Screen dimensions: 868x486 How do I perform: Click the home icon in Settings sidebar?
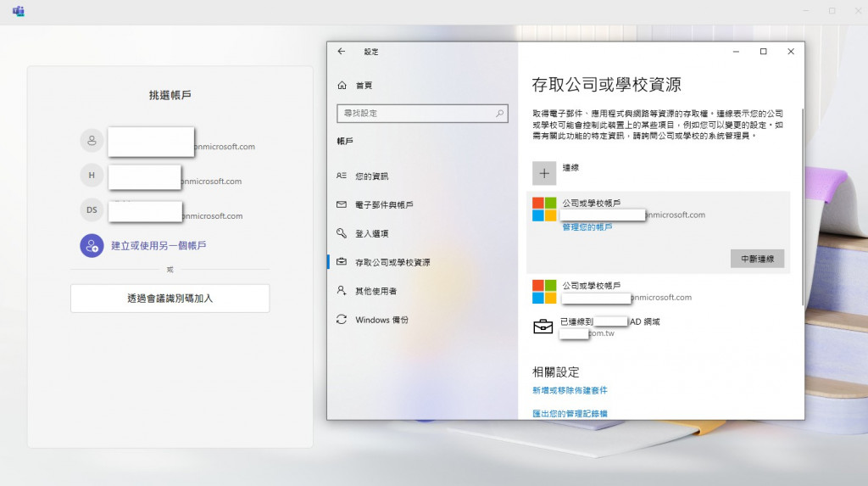click(x=342, y=86)
